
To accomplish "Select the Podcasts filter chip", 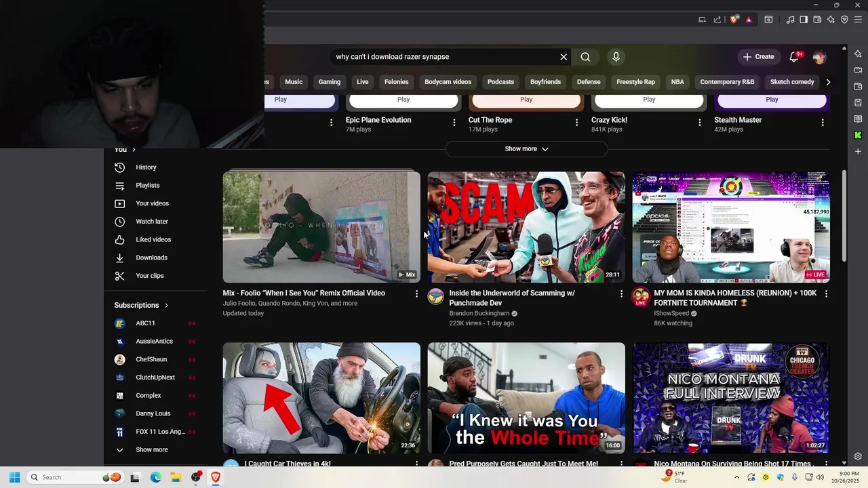I will (500, 82).
